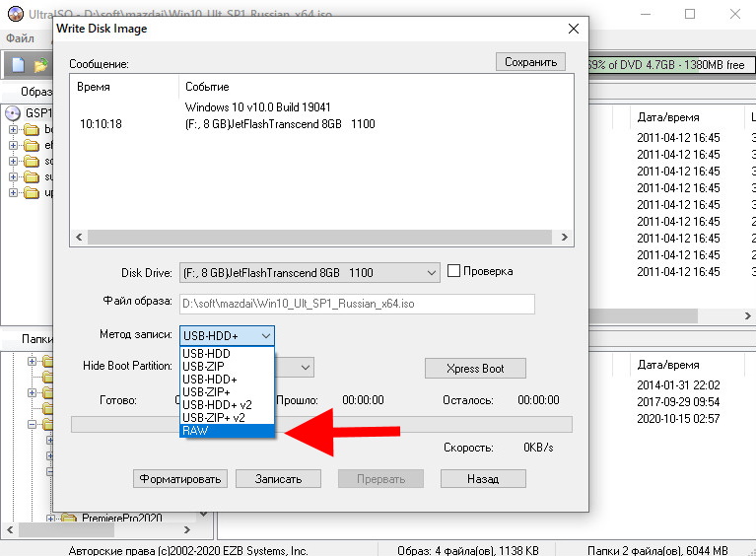Click the 2017-09-29 09:54 date entry
Image resolution: width=756 pixels, height=556 pixels.
pyautogui.click(x=678, y=401)
